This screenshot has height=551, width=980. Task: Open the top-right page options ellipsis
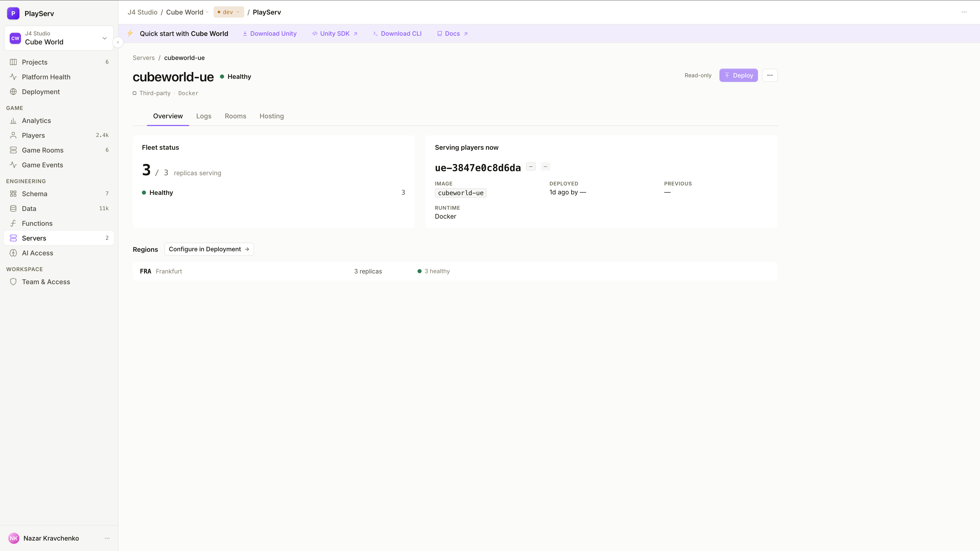click(x=964, y=12)
